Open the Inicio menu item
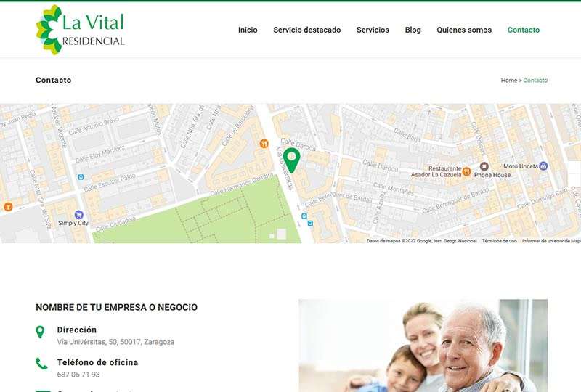This screenshot has height=392, width=581. coord(248,30)
